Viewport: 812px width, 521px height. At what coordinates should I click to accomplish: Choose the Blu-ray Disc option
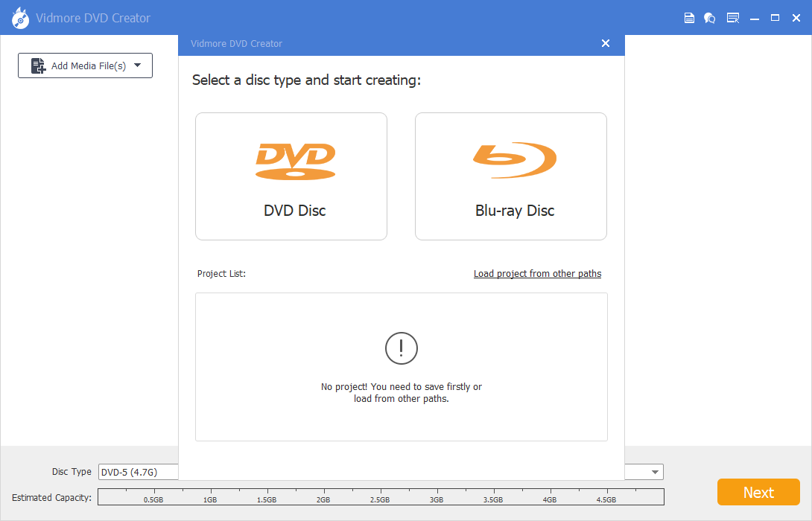click(510, 176)
